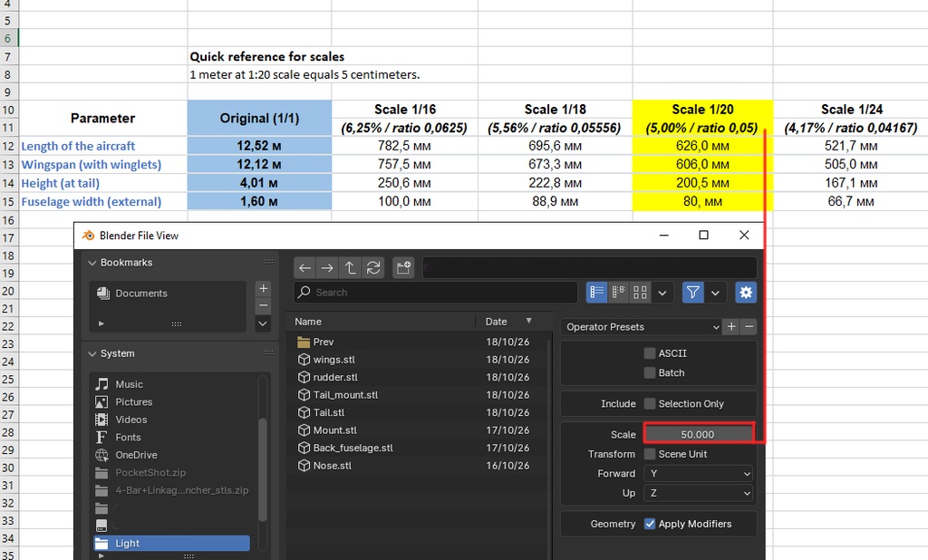
Task: Go up to the parent directory
Action: click(351, 268)
